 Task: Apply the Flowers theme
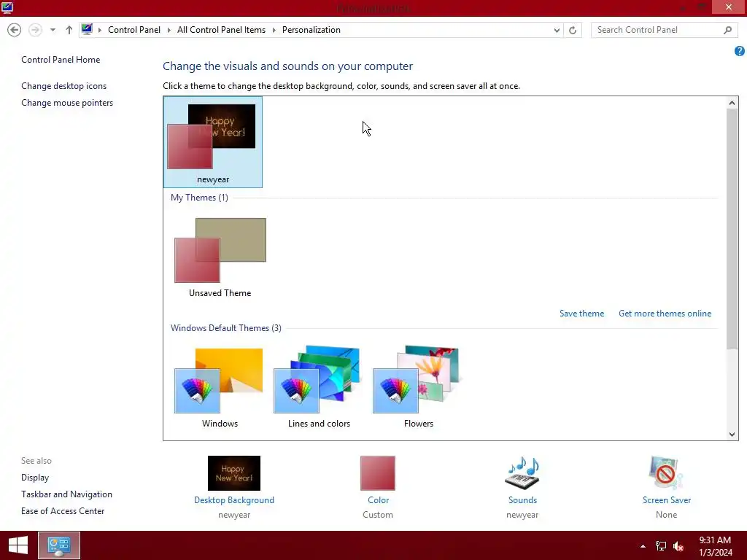418,388
